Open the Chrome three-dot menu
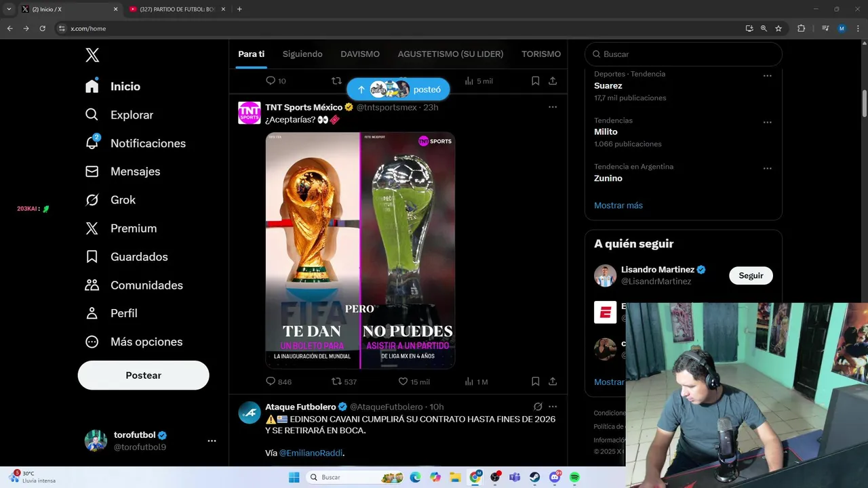 (x=858, y=28)
